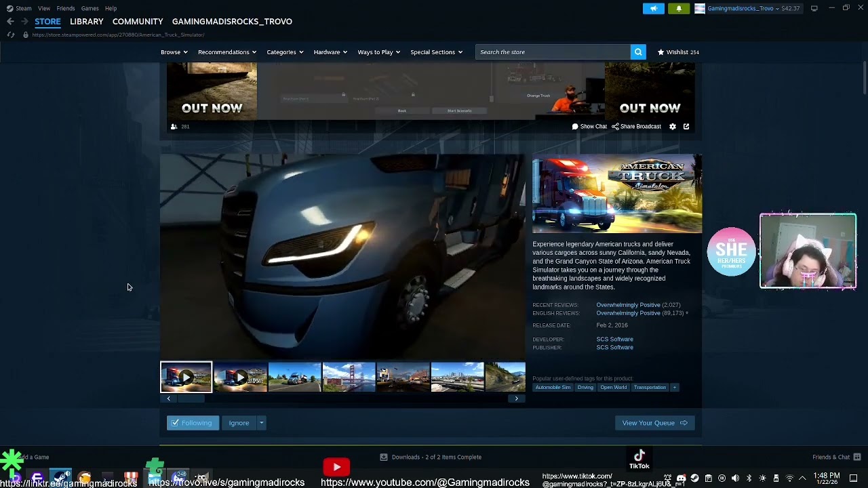
Task: Open the Help menu
Action: 111,8
